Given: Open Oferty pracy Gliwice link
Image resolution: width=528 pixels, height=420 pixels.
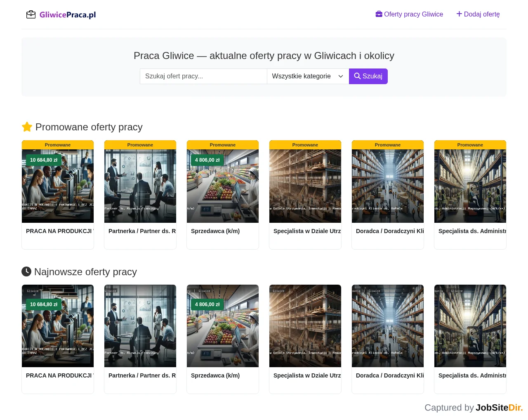Looking at the screenshot, I should pos(409,14).
